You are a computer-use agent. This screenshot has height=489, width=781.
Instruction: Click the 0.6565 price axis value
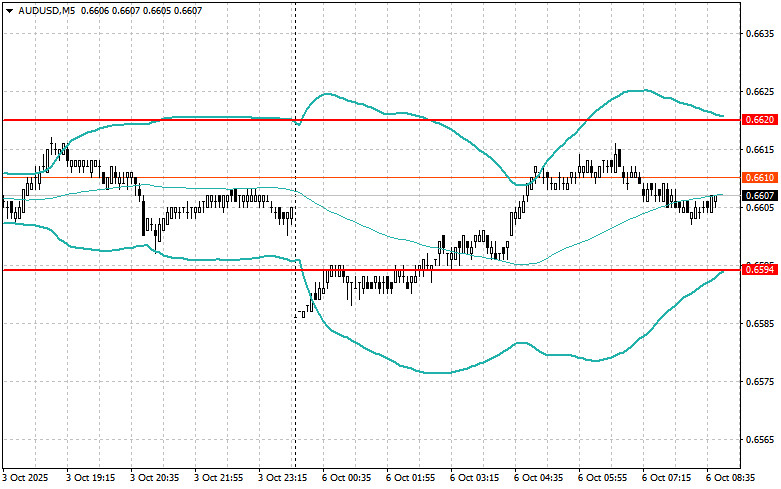[x=760, y=439]
